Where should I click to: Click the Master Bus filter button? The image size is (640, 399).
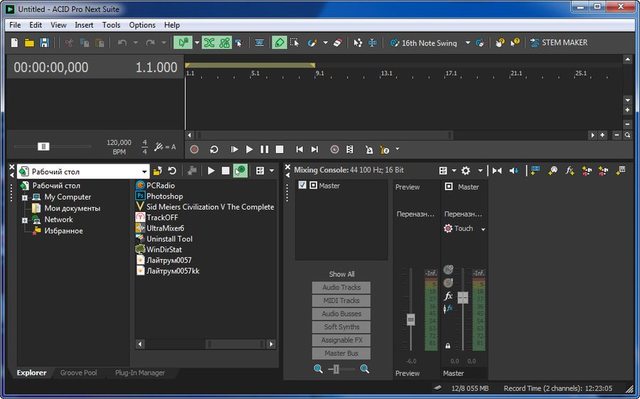tap(341, 353)
